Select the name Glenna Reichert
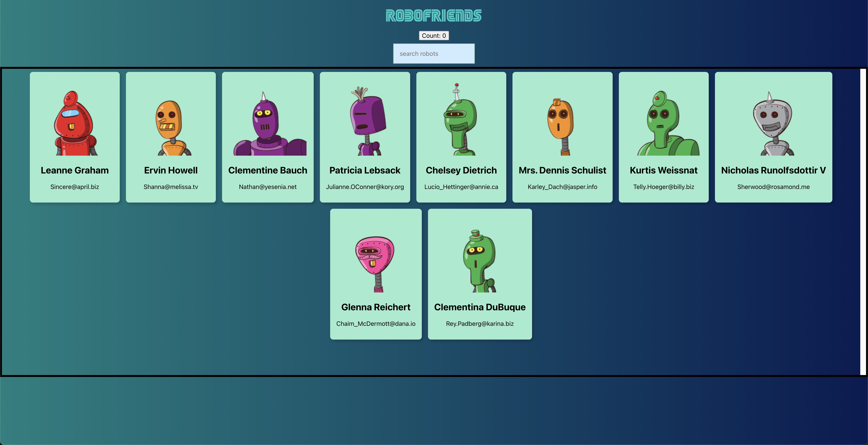 click(376, 307)
